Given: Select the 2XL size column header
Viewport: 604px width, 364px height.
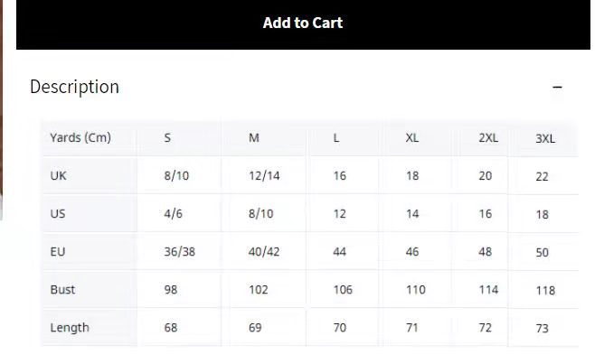Looking at the screenshot, I should tap(488, 138).
